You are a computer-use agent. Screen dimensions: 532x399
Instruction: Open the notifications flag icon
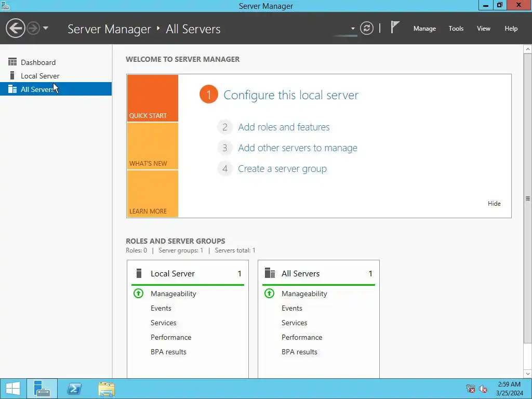[395, 28]
